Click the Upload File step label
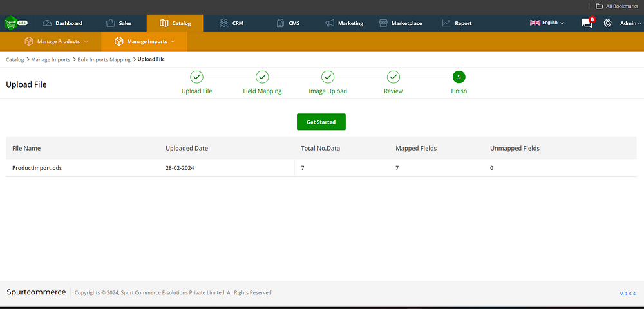 [196, 91]
